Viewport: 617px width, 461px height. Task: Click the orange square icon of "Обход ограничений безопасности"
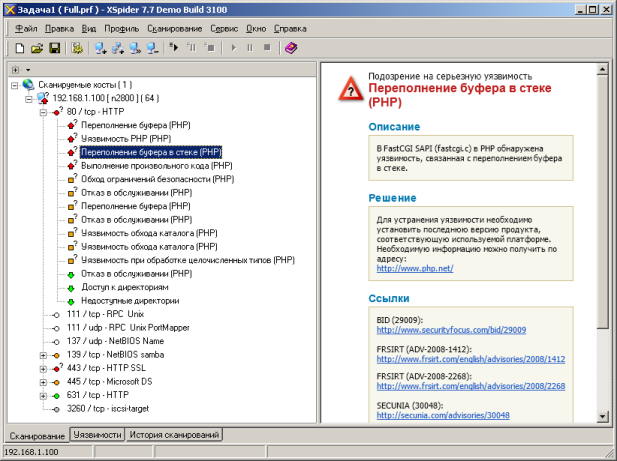pyautogui.click(x=71, y=180)
